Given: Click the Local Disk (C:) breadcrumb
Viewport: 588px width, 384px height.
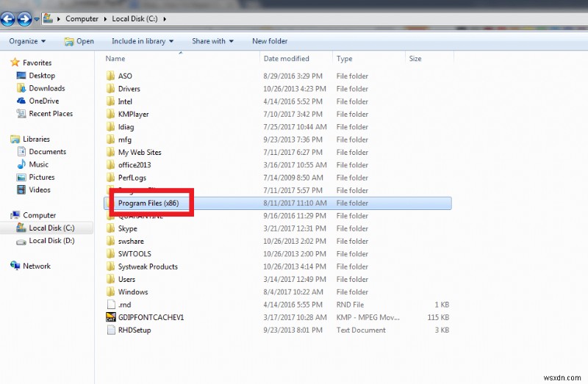Looking at the screenshot, I should coord(135,19).
